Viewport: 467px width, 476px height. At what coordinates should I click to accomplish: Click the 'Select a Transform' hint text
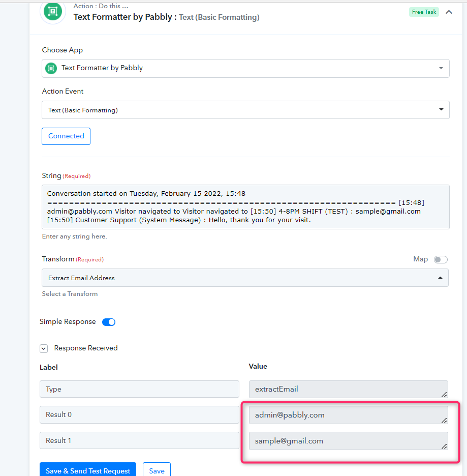coord(70,294)
